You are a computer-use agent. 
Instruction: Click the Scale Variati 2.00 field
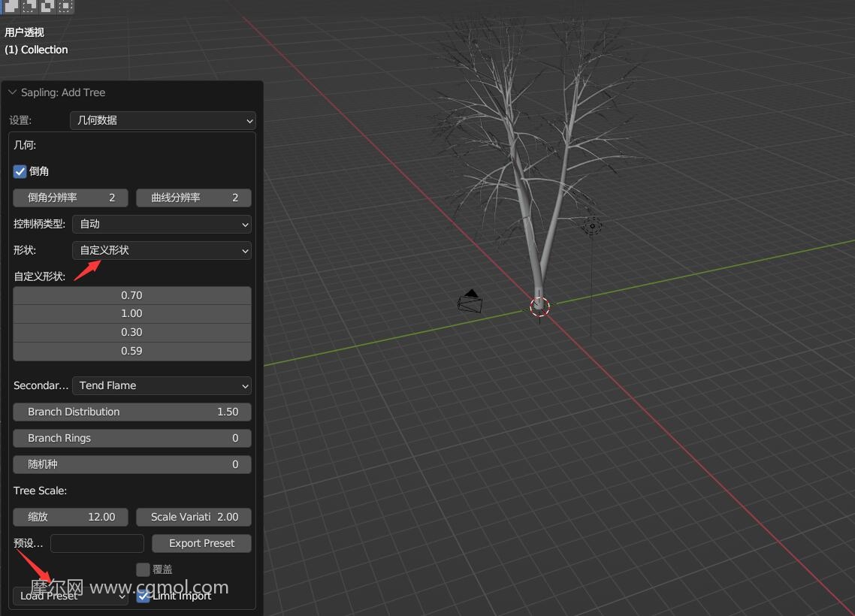click(x=194, y=517)
